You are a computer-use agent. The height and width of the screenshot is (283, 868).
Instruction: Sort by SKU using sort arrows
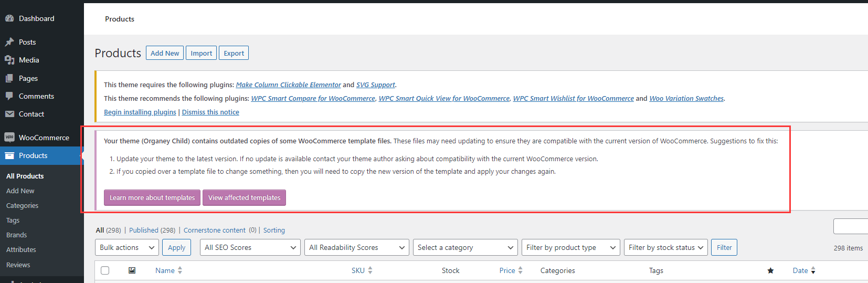click(x=370, y=270)
